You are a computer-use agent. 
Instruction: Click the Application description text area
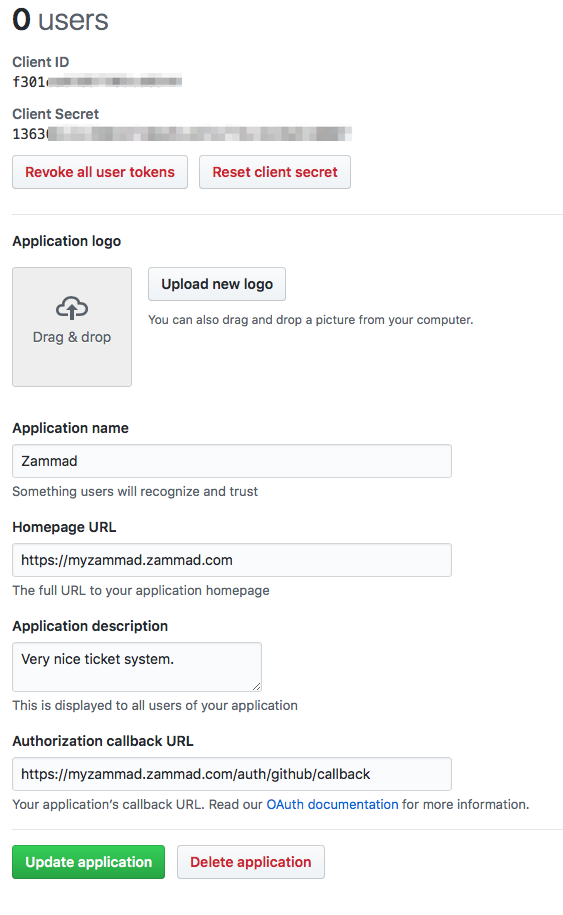(137, 667)
